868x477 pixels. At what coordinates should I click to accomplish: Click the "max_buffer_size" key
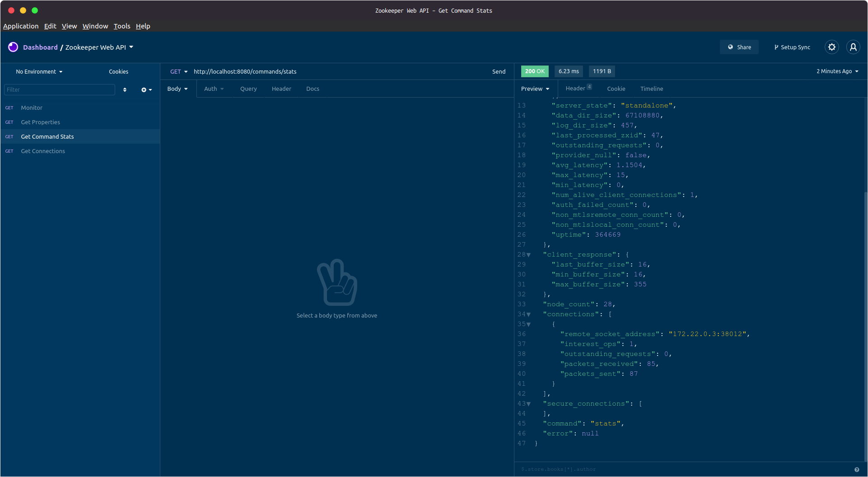[588, 285]
